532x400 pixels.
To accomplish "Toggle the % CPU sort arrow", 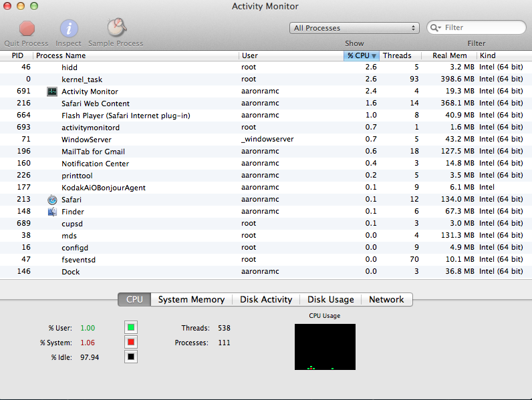I will (x=374, y=56).
